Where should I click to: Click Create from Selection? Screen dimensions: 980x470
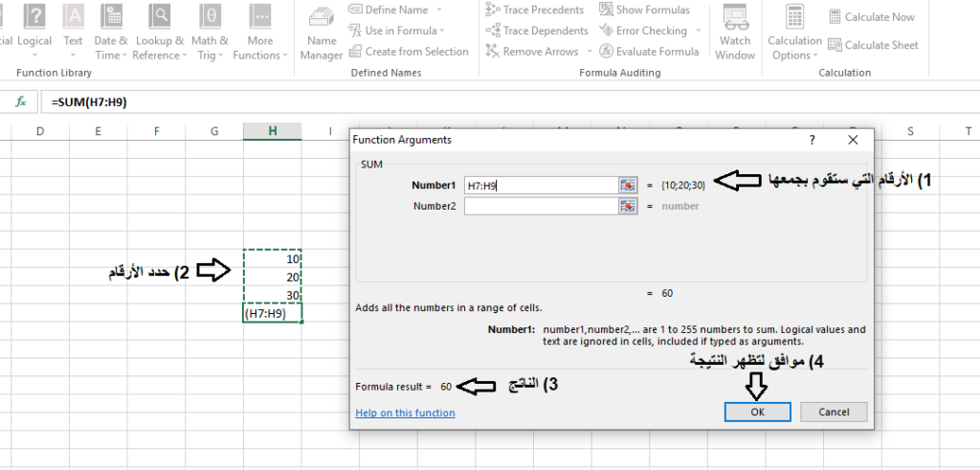click(409, 52)
